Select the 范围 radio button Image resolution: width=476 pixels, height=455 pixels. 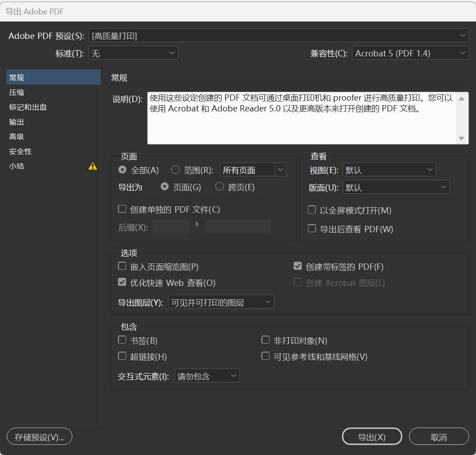coord(176,170)
